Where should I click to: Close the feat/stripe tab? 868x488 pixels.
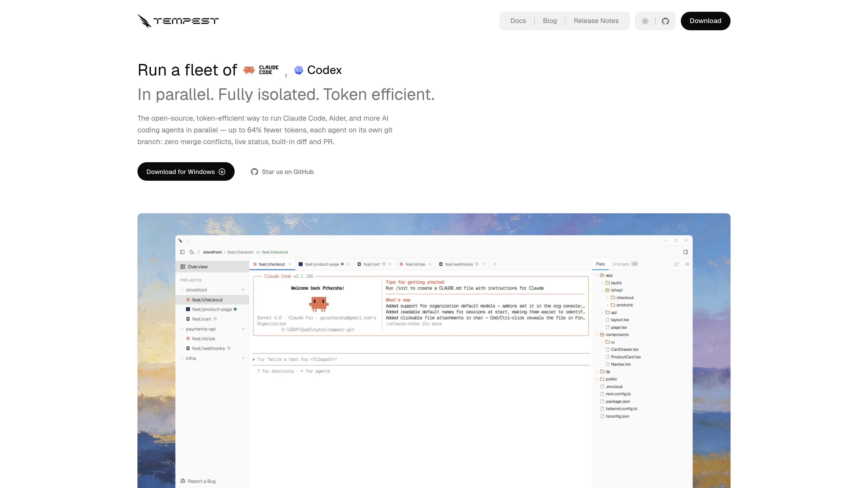pos(430,264)
